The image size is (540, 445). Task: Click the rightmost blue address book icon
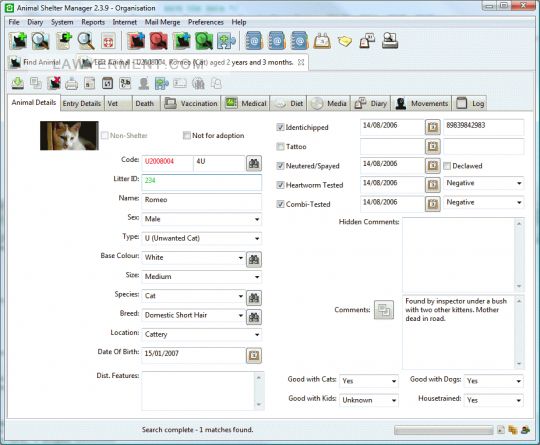pos(300,41)
